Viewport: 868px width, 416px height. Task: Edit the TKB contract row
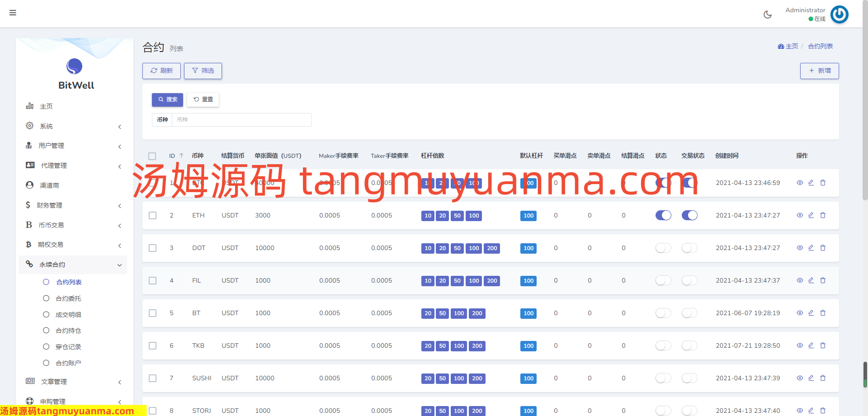coord(811,345)
